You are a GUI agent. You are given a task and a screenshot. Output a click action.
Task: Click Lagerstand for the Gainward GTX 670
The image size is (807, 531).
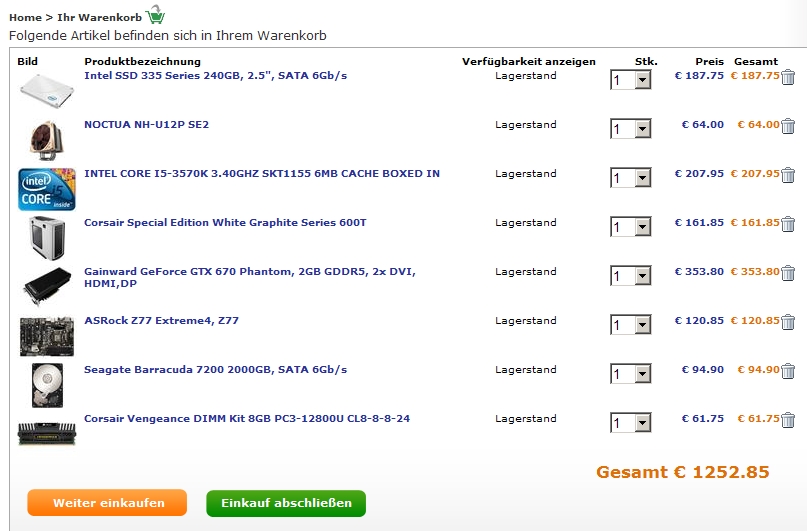pyautogui.click(x=525, y=272)
